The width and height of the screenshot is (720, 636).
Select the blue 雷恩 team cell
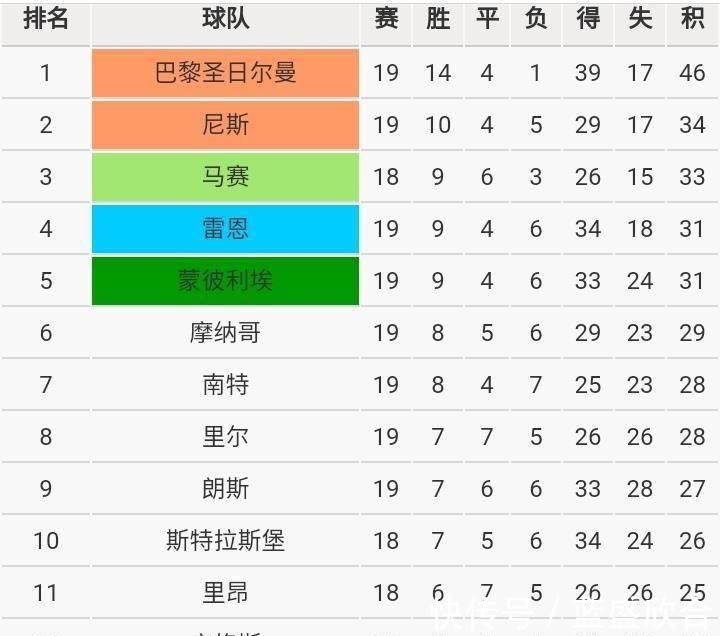[225, 229]
